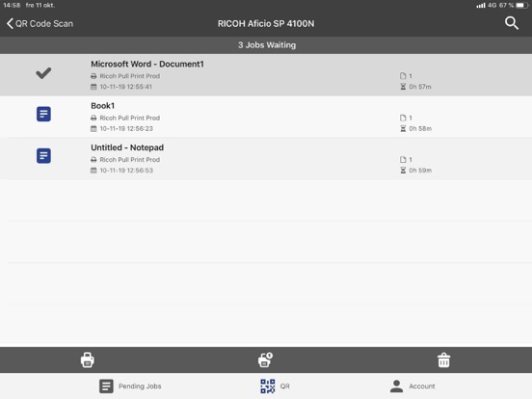Delete selected jobs with trash icon
This screenshot has width=532, height=399.
click(443, 360)
